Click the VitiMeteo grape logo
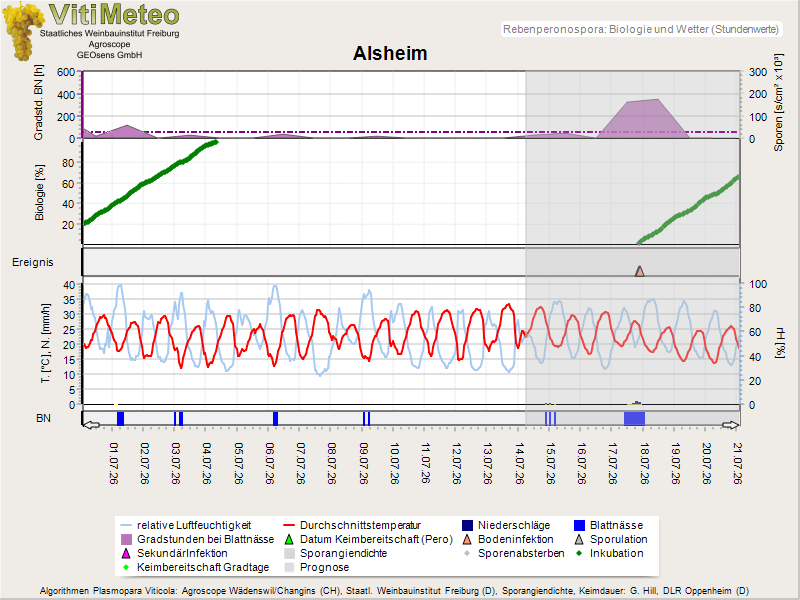 [22, 32]
